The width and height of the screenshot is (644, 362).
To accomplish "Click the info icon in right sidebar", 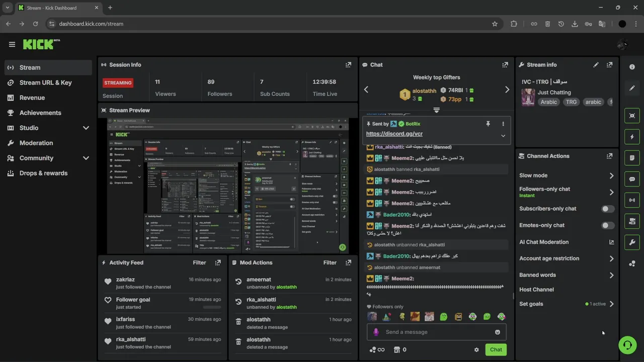I will 632,67.
